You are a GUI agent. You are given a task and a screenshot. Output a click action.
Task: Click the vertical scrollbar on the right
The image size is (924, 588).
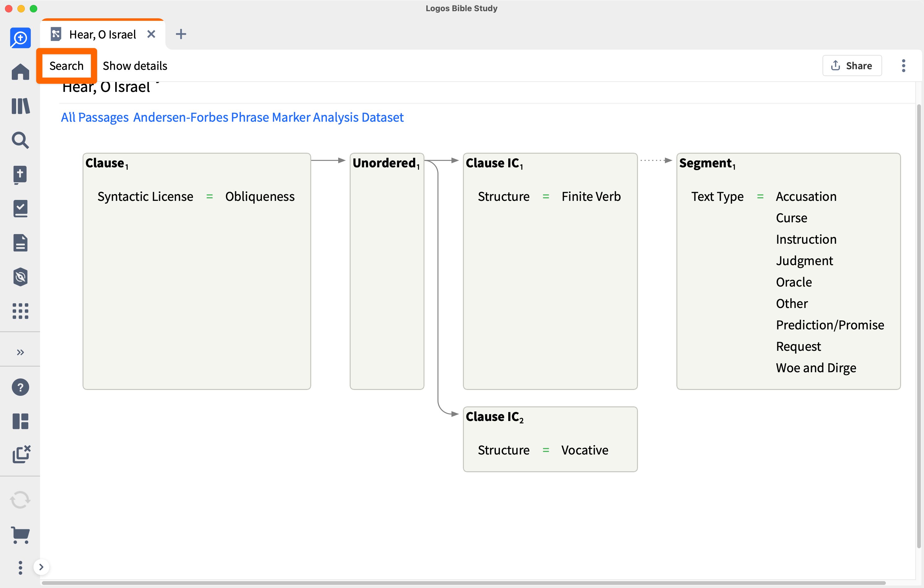tap(919, 326)
